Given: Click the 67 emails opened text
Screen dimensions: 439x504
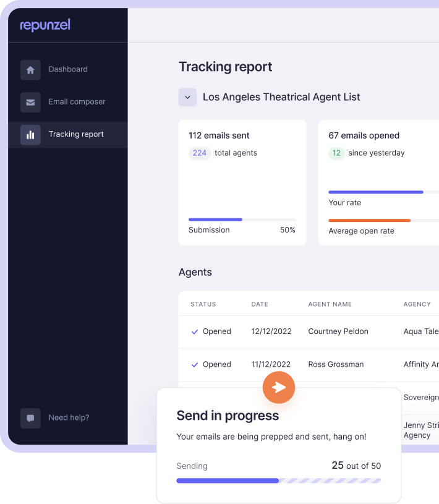Looking at the screenshot, I should tap(364, 135).
